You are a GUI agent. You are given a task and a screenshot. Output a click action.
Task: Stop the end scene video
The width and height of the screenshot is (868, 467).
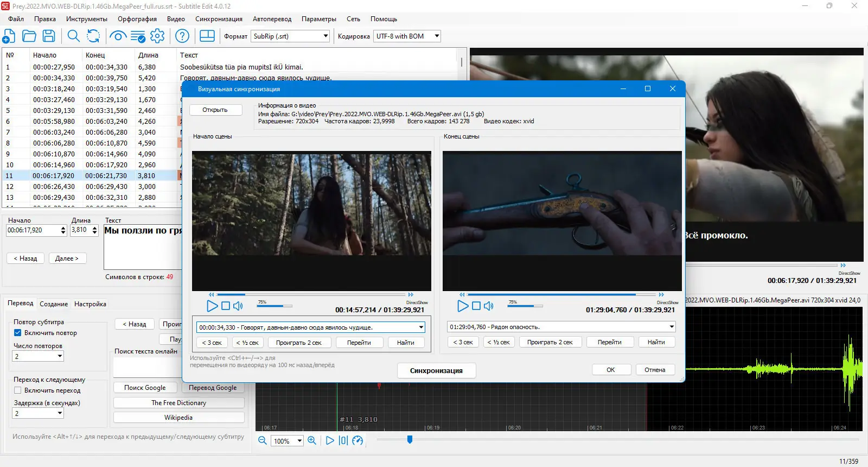click(476, 306)
